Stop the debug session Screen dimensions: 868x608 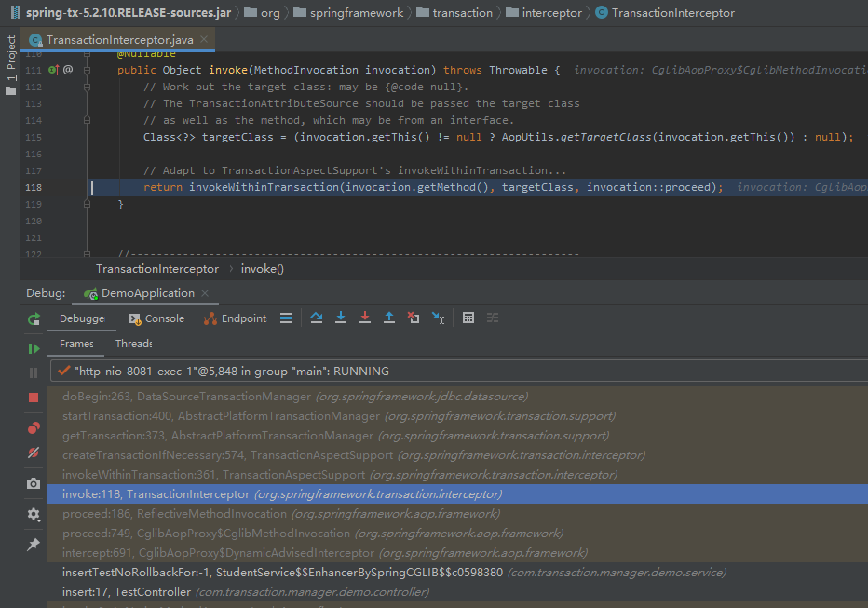click(34, 398)
